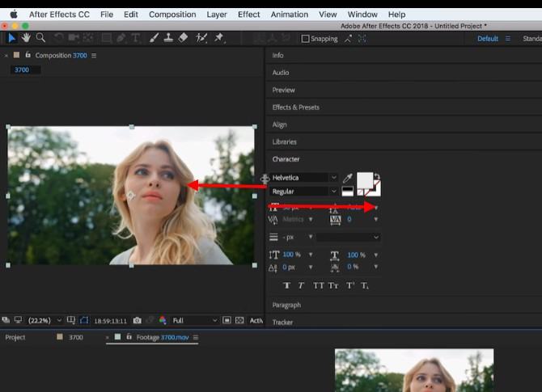This screenshot has width=542, height=392.
Task: Open the stroke option dropdown
Action: (348, 237)
